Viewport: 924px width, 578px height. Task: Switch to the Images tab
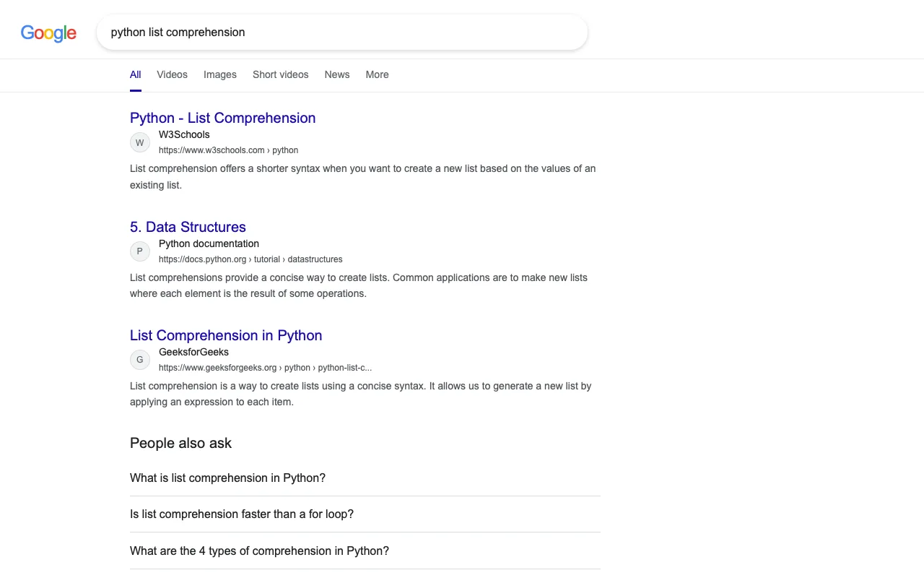[220, 74]
